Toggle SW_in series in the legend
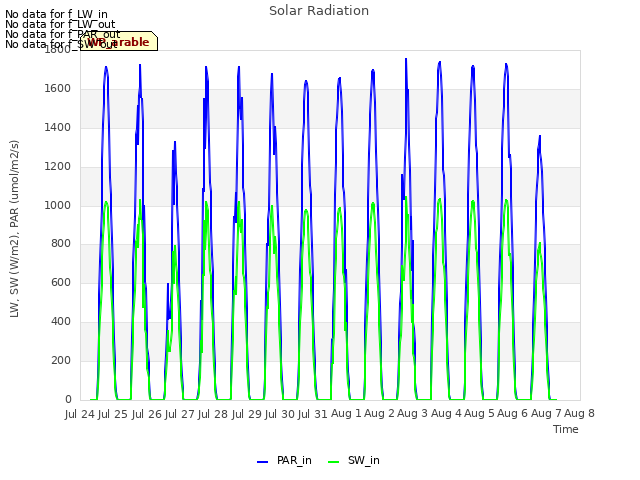Viewport: 640px width, 480px height. coord(354,460)
